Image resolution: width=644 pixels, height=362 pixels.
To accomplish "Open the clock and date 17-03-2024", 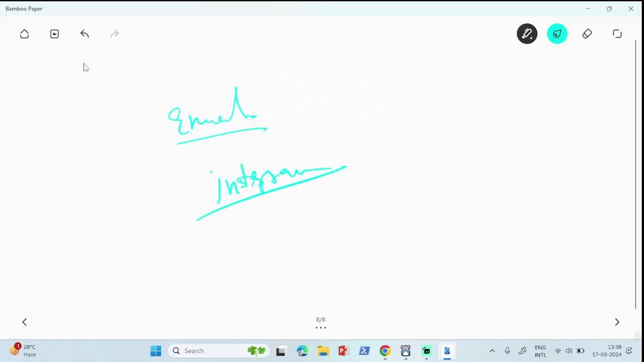I will (x=607, y=351).
